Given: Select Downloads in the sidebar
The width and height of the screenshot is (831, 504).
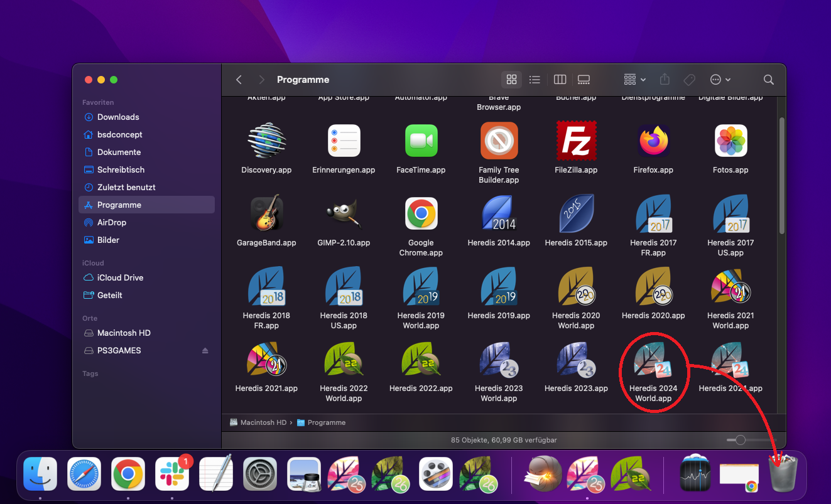Looking at the screenshot, I should point(118,117).
